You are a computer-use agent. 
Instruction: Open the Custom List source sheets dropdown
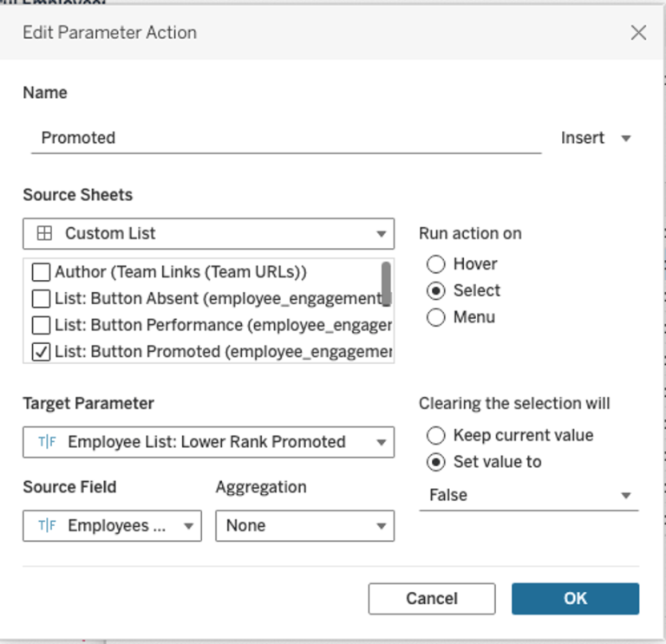[x=208, y=233]
